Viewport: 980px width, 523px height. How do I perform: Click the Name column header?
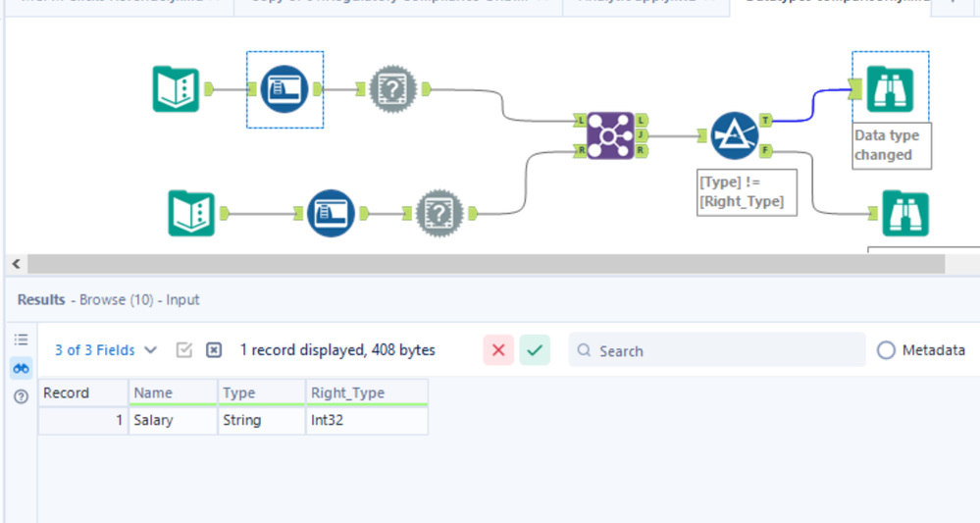click(173, 393)
